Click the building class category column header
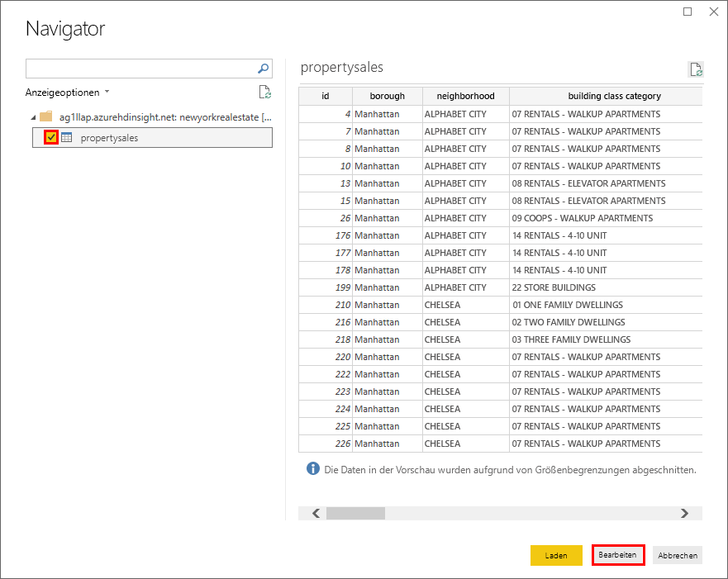This screenshot has height=579, width=728. point(612,96)
